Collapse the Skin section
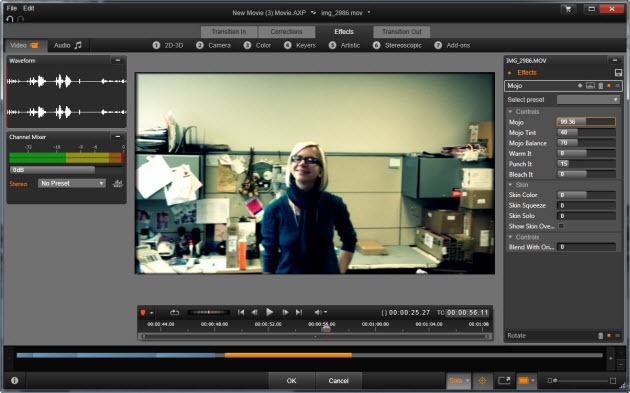This screenshot has height=393, width=630. 510,185
